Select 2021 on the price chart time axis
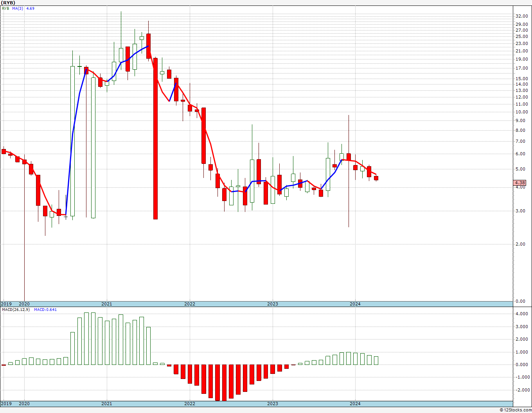This screenshot has height=413, width=532. point(107,304)
